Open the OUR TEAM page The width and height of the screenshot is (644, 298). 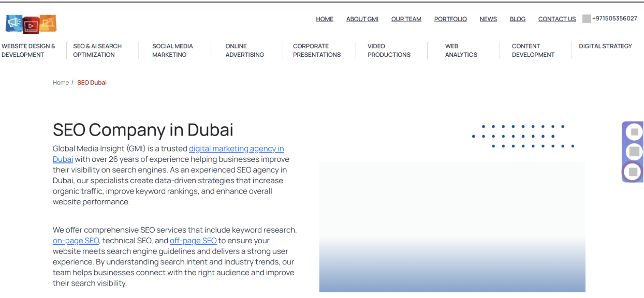pos(406,19)
